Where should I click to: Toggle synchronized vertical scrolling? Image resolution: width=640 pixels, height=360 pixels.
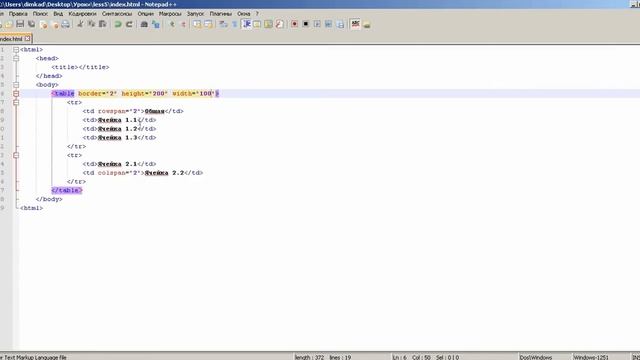pyautogui.click(x=197, y=24)
